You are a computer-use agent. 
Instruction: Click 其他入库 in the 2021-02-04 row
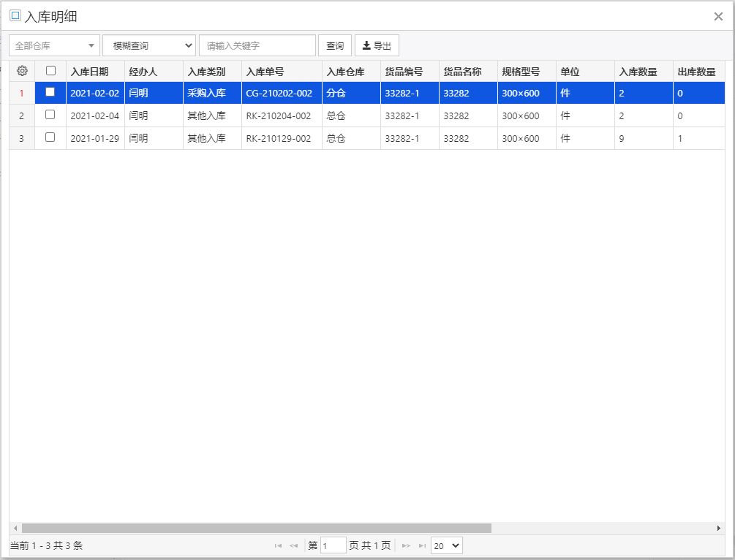pos(212,116)
